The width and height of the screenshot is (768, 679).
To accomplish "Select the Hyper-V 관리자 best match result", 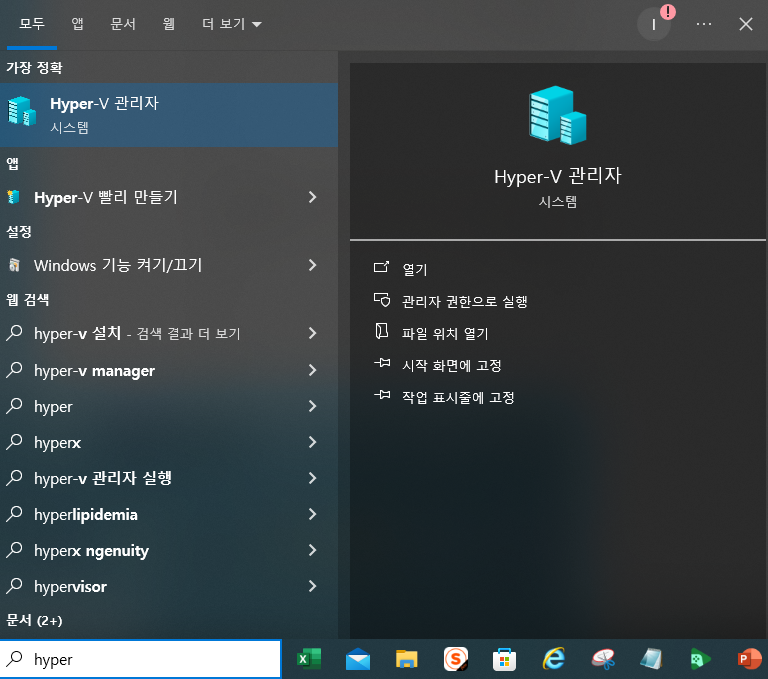I will click(x=169, y=115).
